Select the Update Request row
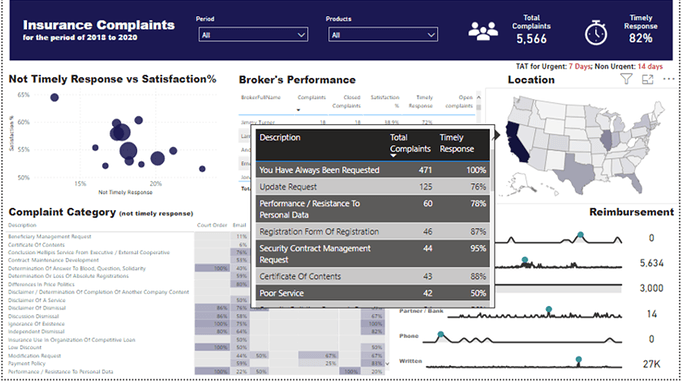Image resolution: width=690 pixels, height=383 pixels. click(373, 187)
